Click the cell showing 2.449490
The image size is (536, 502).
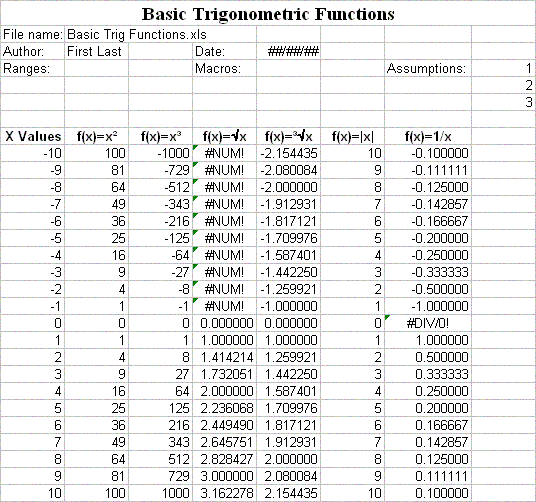coord(225,425)
